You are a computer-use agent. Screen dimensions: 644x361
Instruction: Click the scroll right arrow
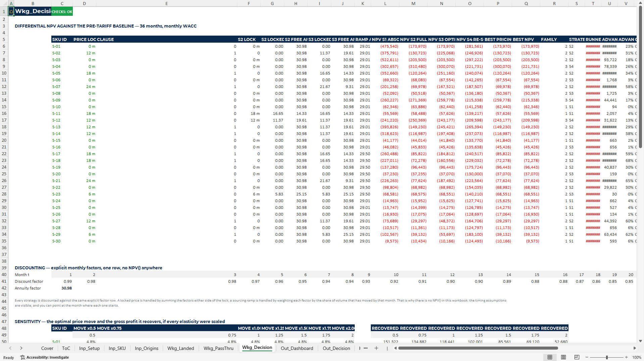tap(634, 348)
